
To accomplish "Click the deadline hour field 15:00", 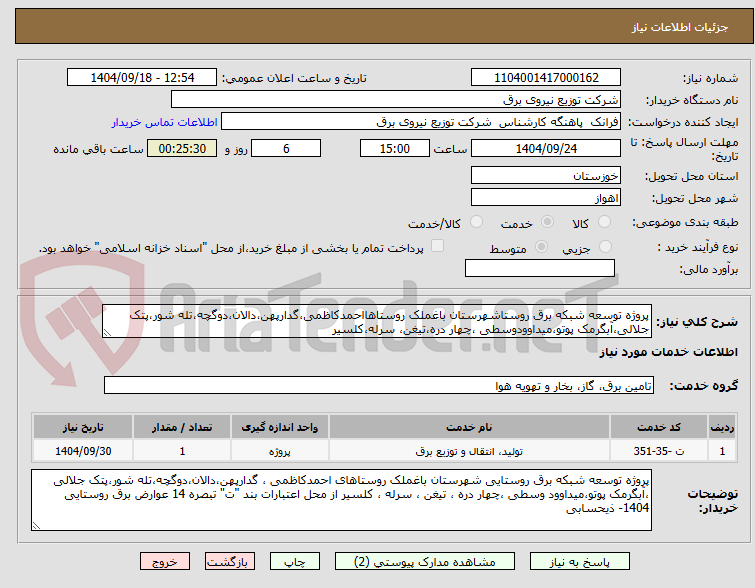I will [x=395, y=148].
